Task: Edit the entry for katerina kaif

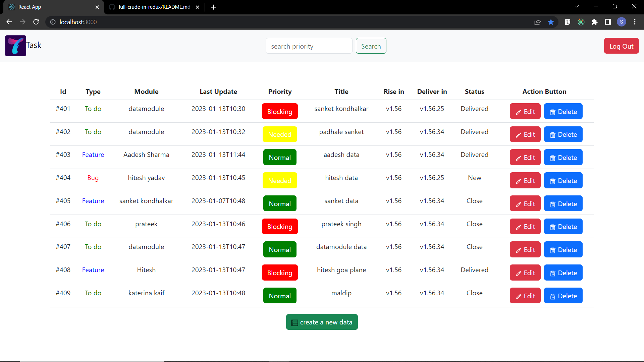Action: pos(525,296)
